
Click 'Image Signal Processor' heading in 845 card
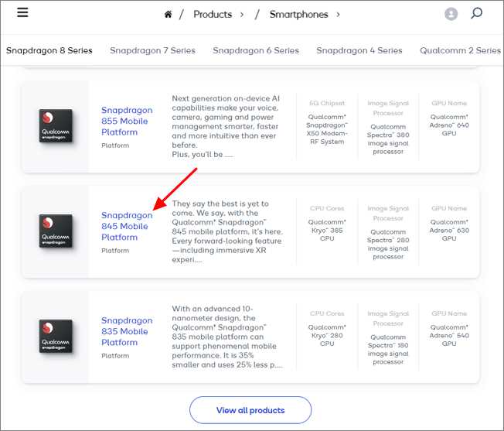tap(388, 214)
